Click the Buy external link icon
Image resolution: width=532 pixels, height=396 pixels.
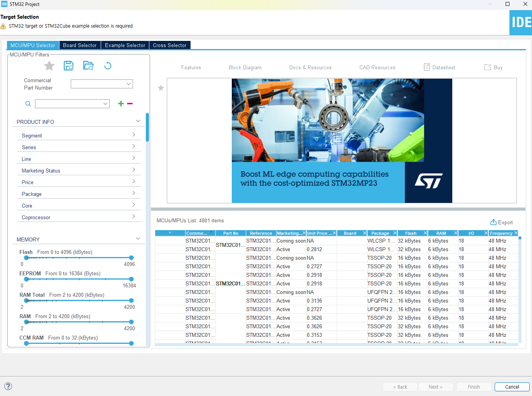click(487, 67)
